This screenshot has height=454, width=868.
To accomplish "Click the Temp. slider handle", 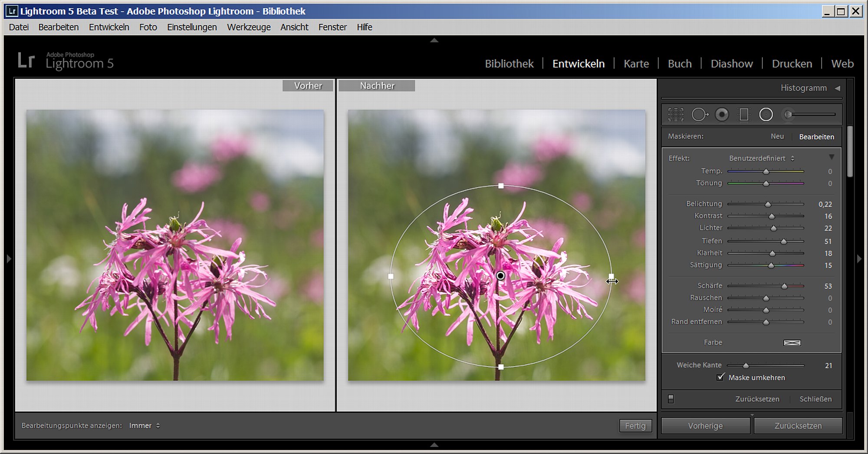I will [766, 172].
